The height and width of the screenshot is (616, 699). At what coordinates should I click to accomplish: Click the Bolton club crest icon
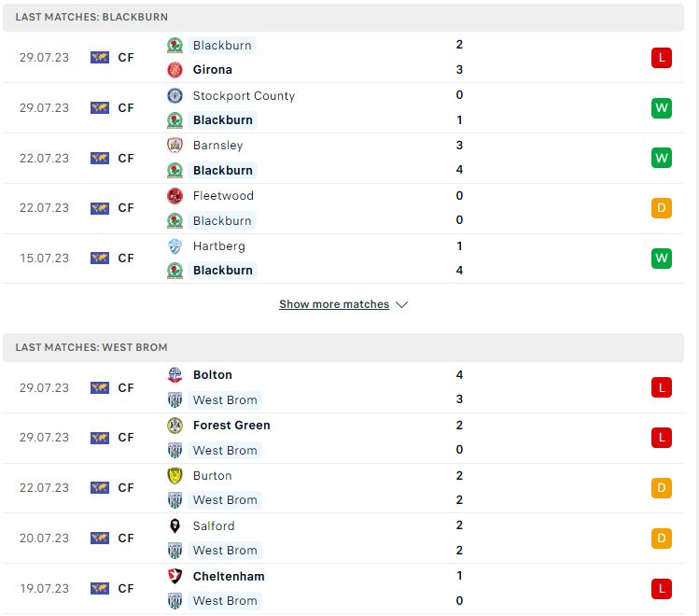[175, 375]
